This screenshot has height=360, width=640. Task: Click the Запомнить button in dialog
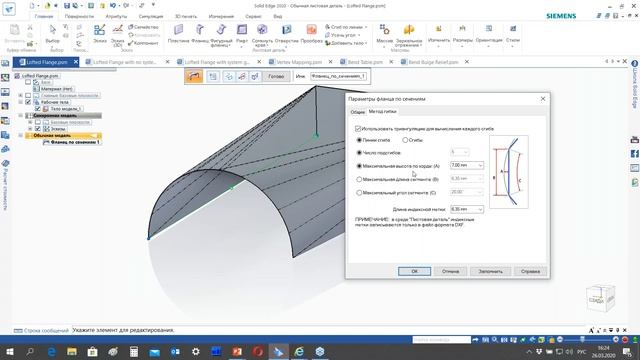[490, 271]
